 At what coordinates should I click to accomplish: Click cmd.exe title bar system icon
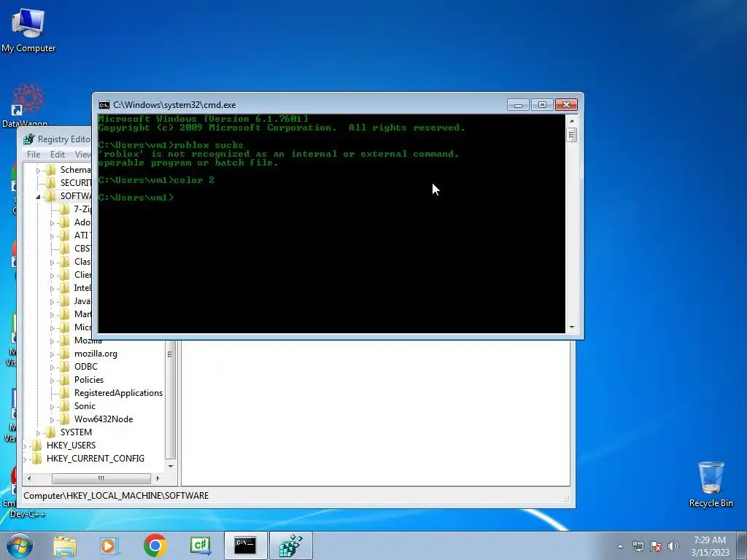coord(104,105)
